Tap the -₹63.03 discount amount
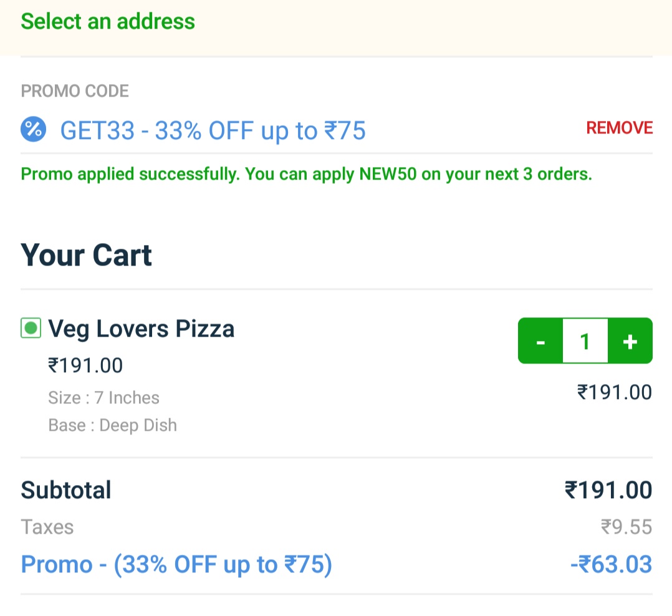 tap(611, 565)
